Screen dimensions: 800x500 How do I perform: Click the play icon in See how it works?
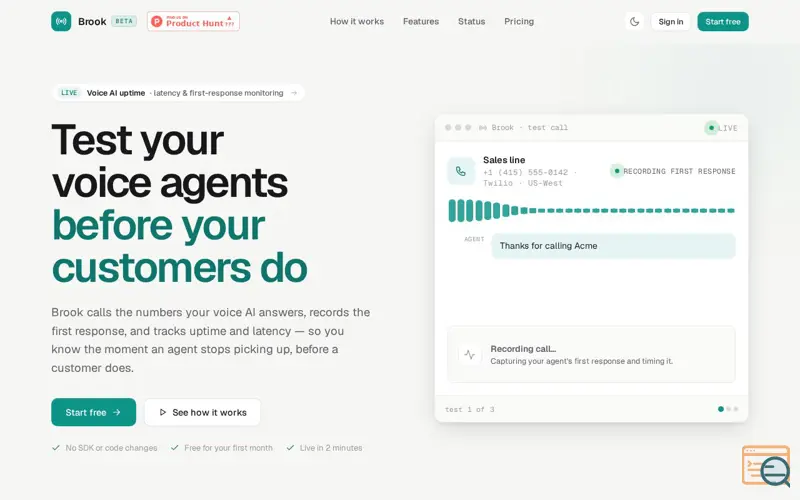[x=163, y=412]
